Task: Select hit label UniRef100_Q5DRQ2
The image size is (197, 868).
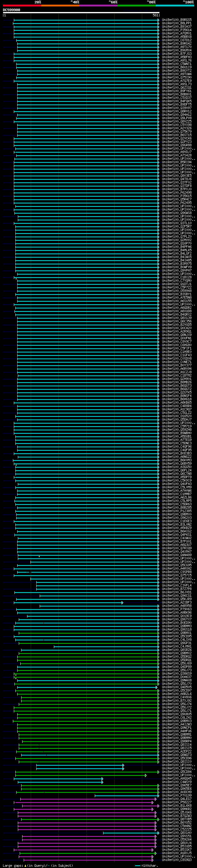Action: [176, 656]
